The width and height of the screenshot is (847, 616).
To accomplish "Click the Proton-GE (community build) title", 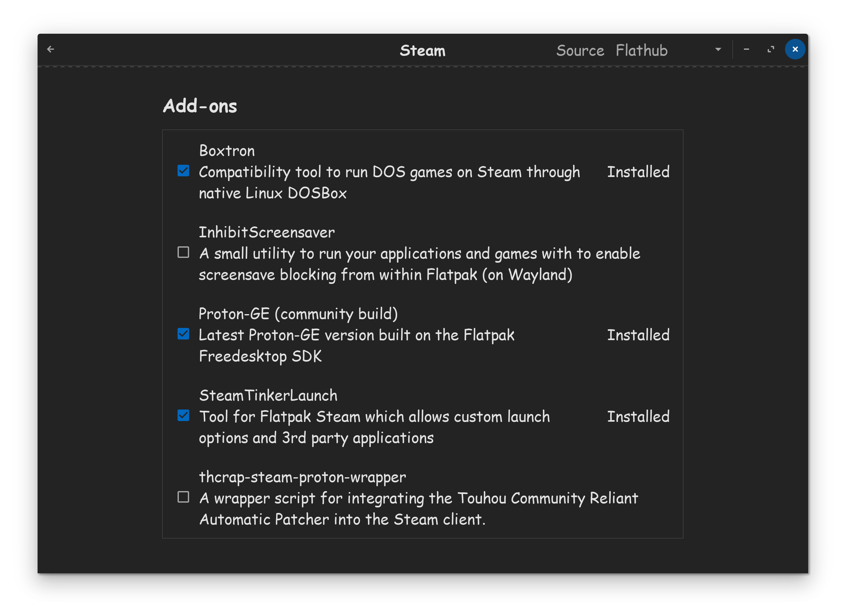I will [298, 314].
